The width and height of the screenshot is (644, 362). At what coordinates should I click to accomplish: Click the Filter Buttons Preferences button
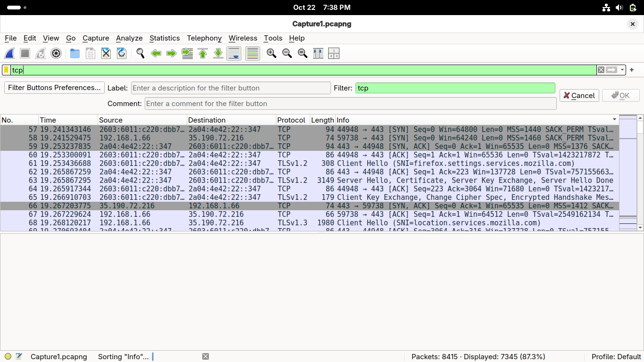coord(54,88)
